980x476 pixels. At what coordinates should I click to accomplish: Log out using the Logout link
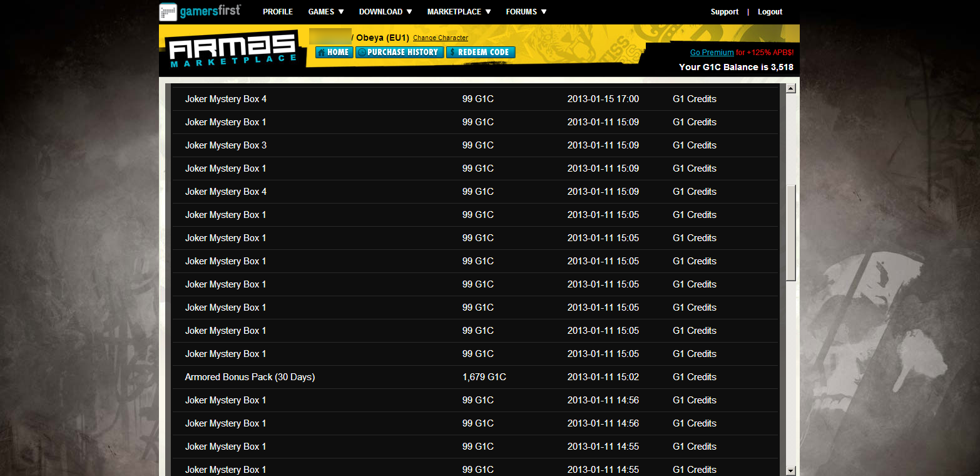(770, 12)
